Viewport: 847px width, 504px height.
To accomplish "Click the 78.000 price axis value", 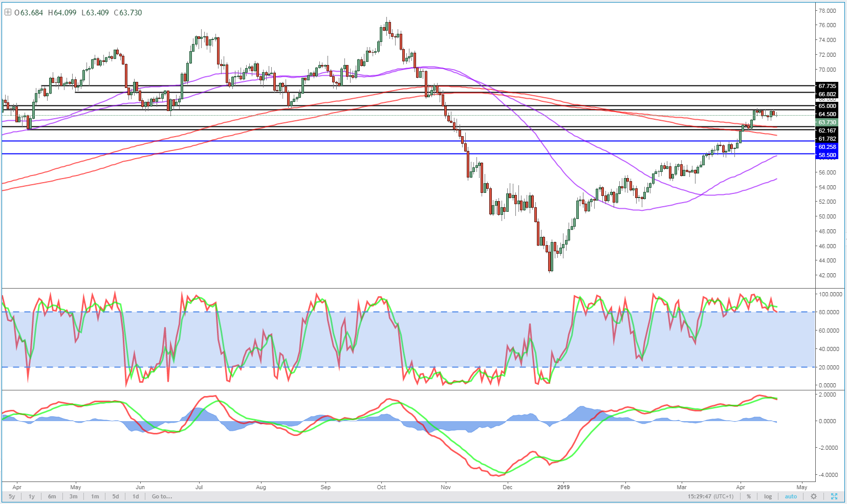I will coord(827,11).
